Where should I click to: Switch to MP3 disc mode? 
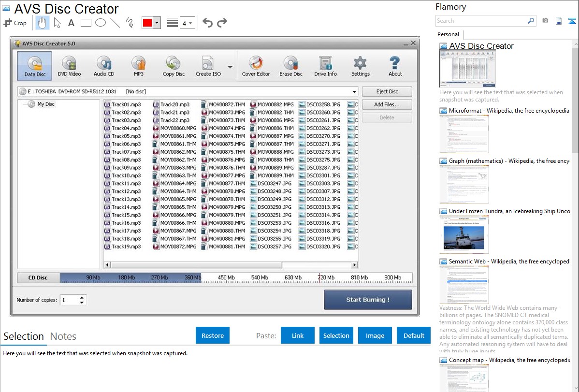click(139, 66)
